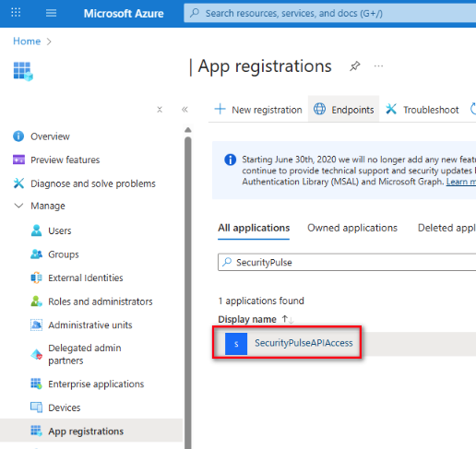Click the Devices icon
This screenshot has height=449, width=476.
[36, 408]
